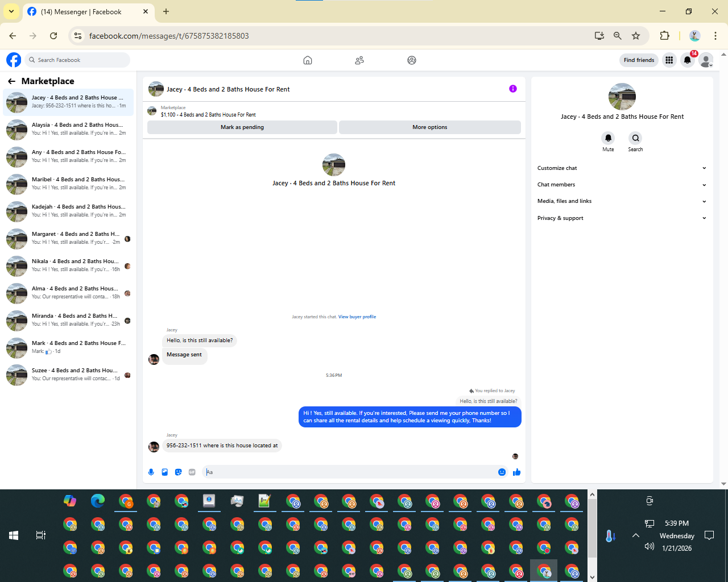Open Jacey conversation in list
Screen dimensions: 728x582
pos(68,102)
